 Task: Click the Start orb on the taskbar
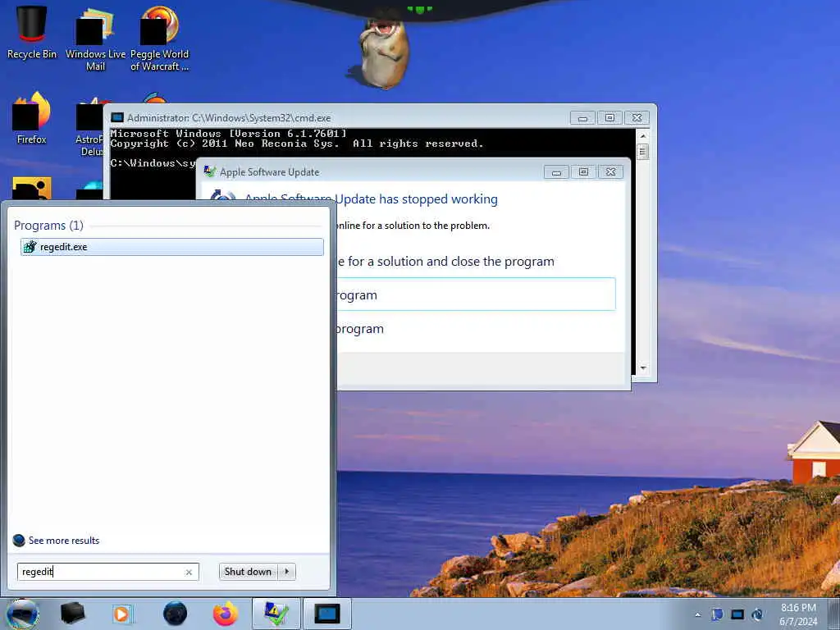[x=22, y=614]
